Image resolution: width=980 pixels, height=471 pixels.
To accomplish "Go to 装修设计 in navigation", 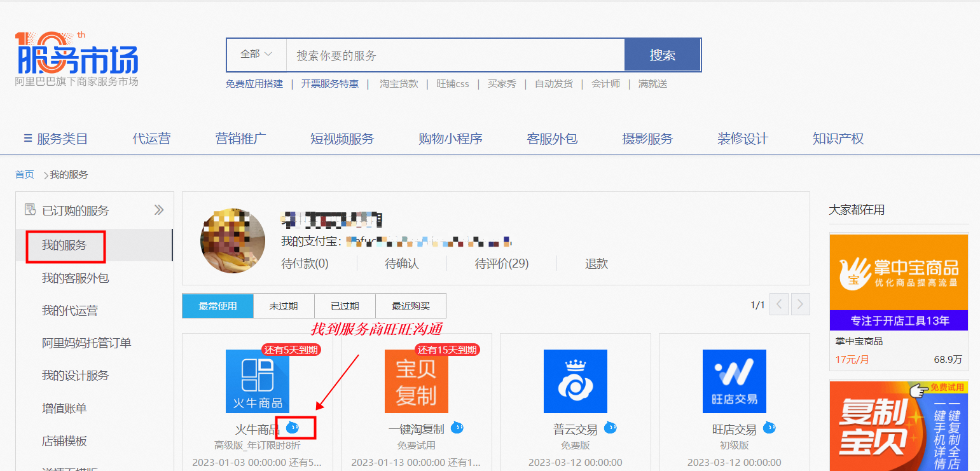I will (743, 139).
